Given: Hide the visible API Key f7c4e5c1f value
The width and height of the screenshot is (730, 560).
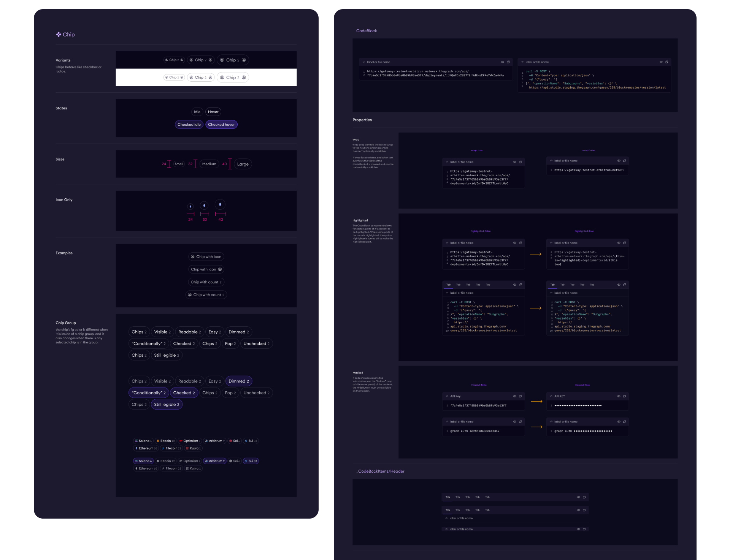Looking at the screenshot, I should 515,396.
